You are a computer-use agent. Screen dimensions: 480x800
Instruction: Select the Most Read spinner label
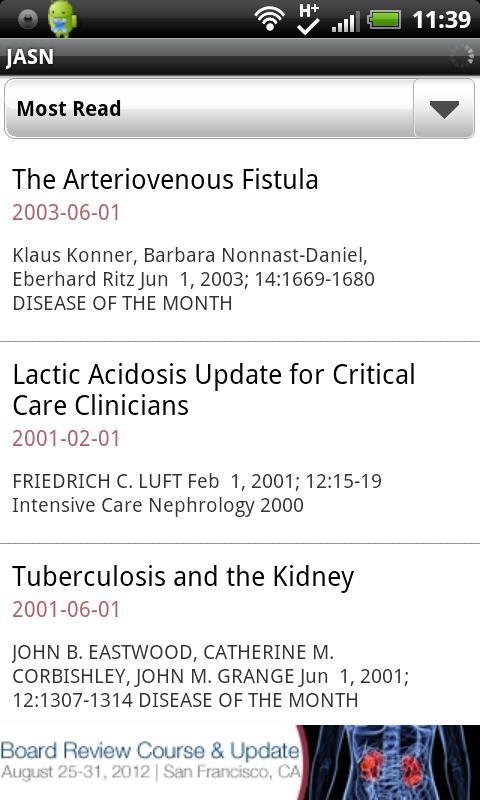pos(69,109)
